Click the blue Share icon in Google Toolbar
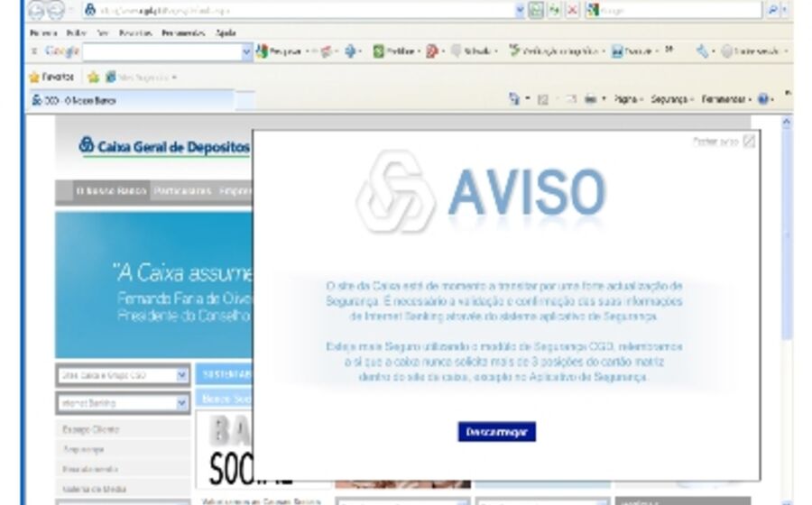The height and width of the screenshot is (505, 812). [351, 51]
